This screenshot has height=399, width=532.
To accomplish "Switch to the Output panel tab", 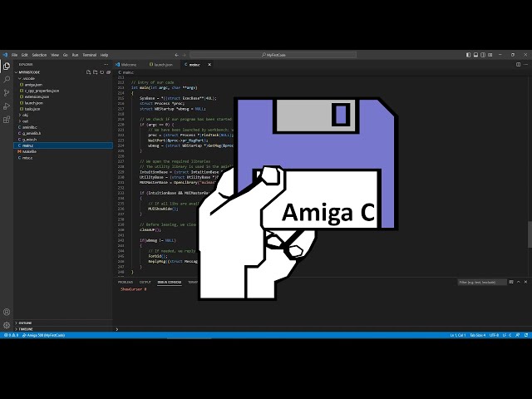I will [145, 283].
